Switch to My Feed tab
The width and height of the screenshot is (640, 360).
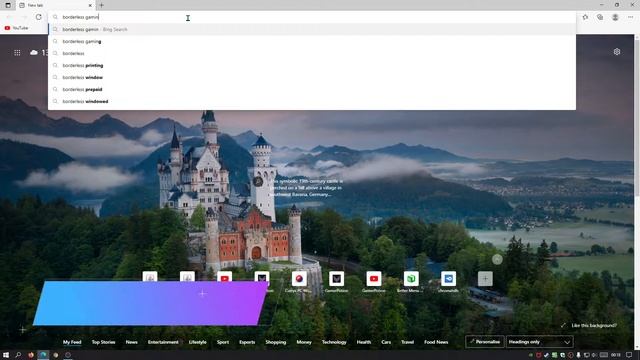pyautogui.click(x=72, y=342)
